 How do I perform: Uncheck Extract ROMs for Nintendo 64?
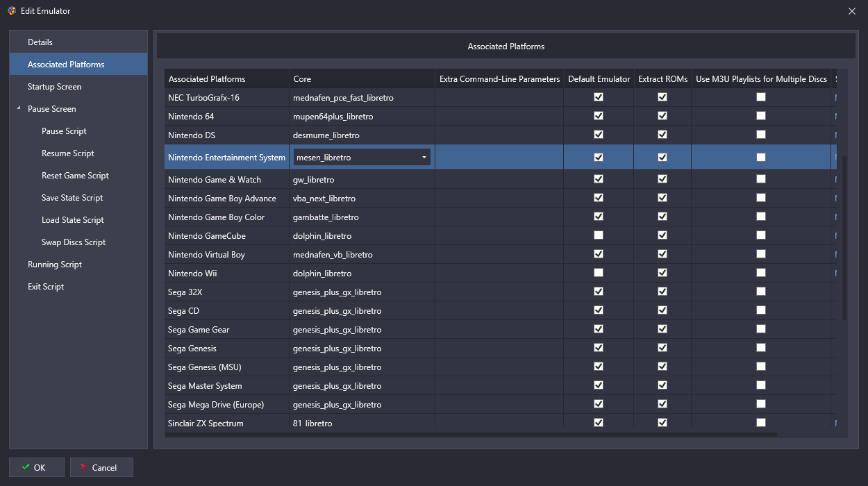click(662, 116)
